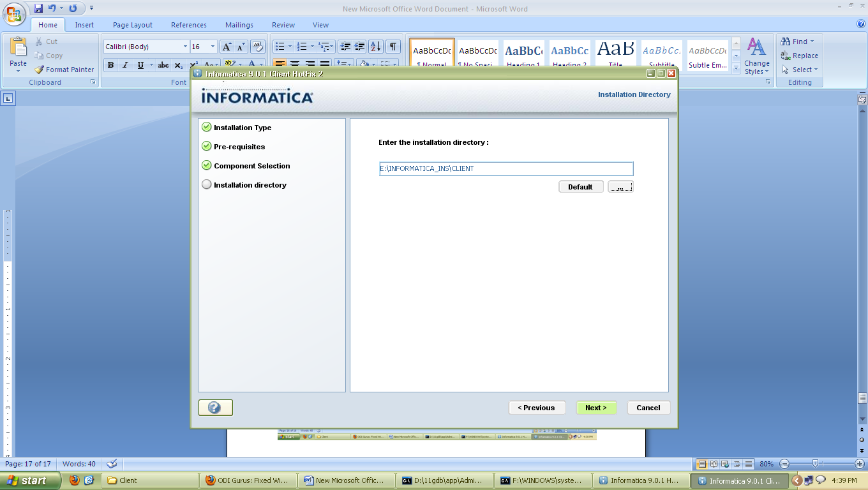The width and height of the screenshot is (868, 490).
Task: Toggle Italic formatting
Action: (125, 65)
